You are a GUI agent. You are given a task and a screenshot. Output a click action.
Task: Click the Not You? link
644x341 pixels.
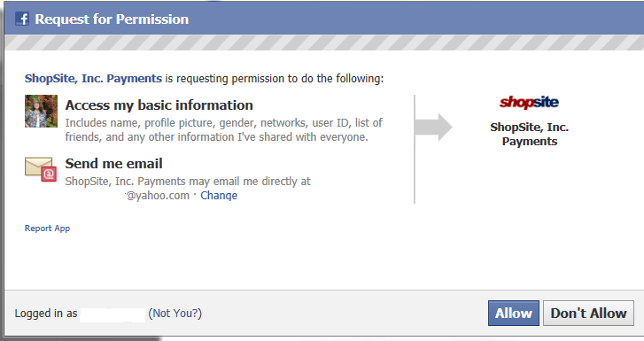tap(175, 314)
